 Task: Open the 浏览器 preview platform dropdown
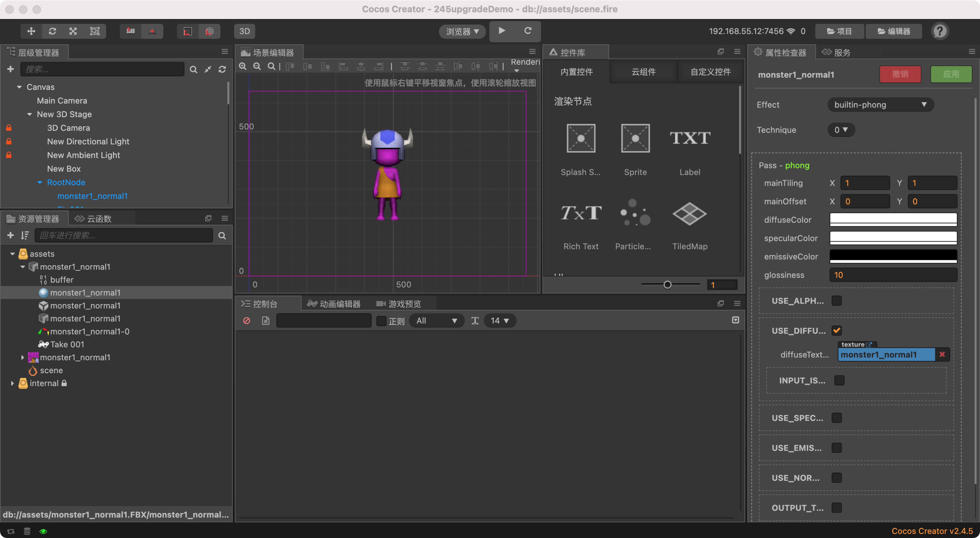tap(462, 31)
